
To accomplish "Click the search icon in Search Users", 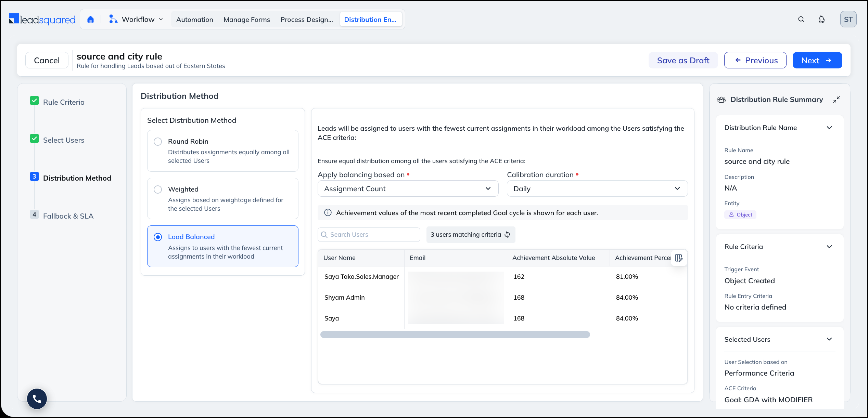I will click(324, 235).
